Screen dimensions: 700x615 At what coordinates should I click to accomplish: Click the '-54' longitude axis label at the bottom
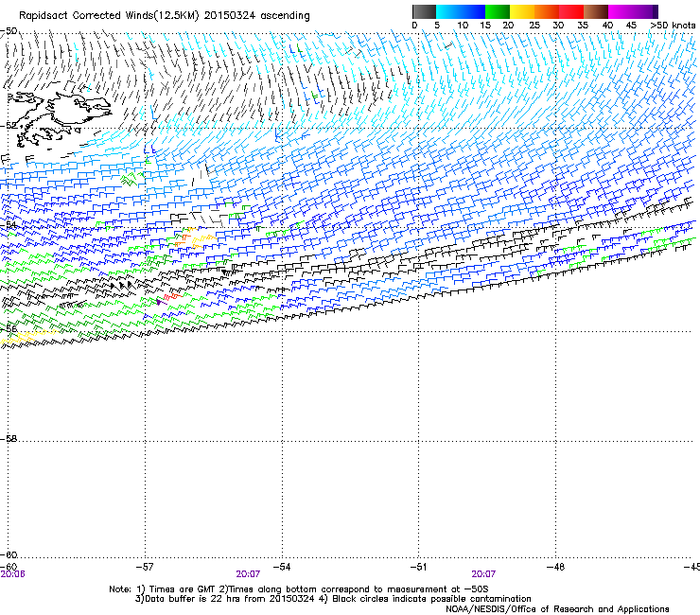pos(282,567)
